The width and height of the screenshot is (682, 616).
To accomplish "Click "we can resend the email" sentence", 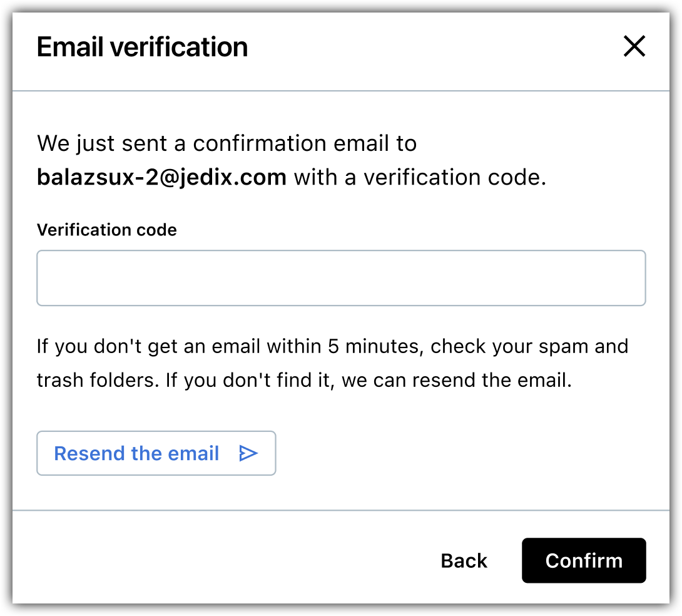I will pos(457,380).
